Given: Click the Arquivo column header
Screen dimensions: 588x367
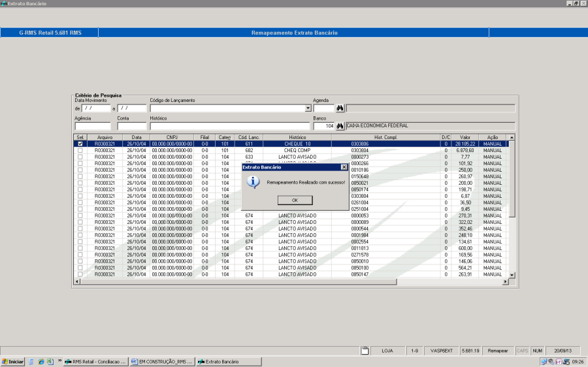Looking at the screenshot, I should point(105,137).
